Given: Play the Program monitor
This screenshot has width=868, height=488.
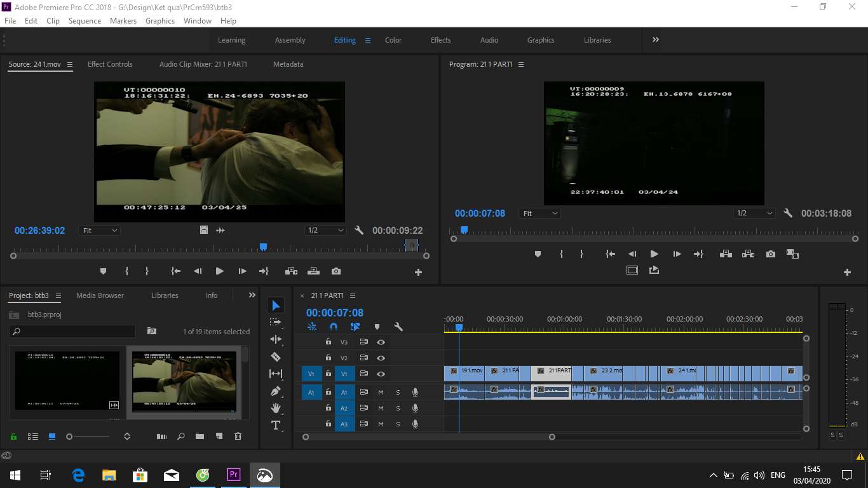Looking at the screenshot, I should point(654,254).
